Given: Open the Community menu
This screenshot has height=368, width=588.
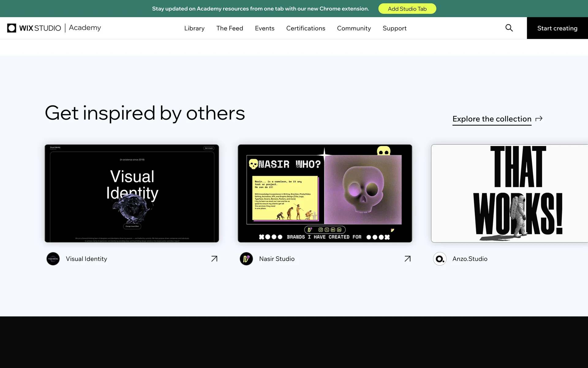Looking at the screenshot, I should point(354,28).
